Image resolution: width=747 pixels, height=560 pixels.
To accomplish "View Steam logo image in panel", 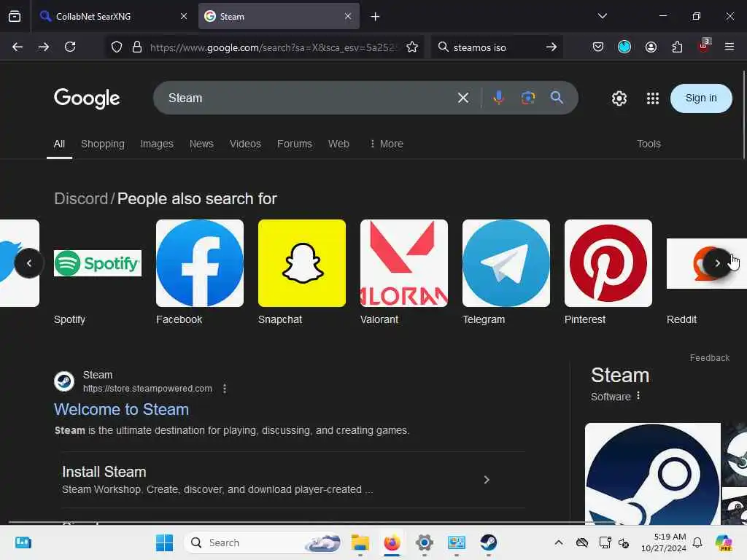I will [x=653, y=474].
